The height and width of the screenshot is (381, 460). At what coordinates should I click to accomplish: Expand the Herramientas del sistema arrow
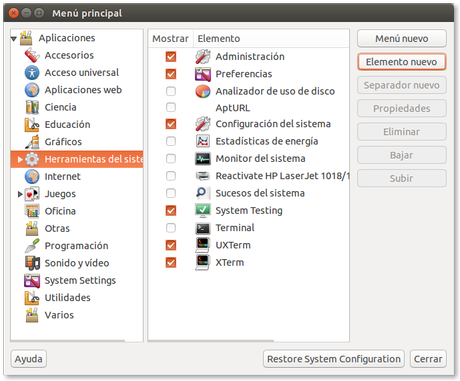20,160
